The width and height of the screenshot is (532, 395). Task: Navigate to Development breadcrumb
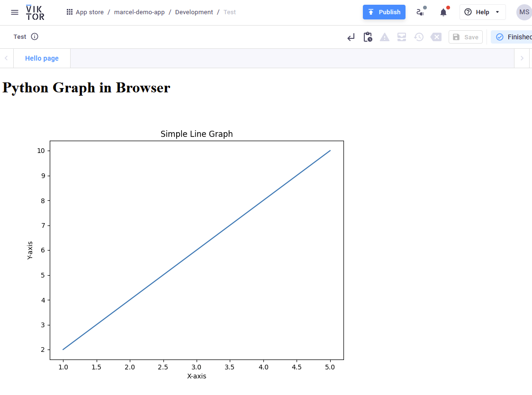pos(194,12)
